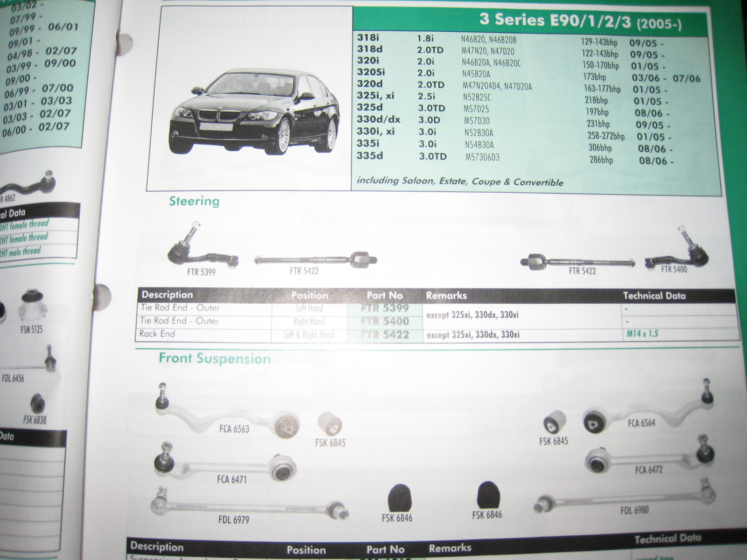This screenshot has width=747, height=560.
Task: Click engine code 'M57306D3'
Action: (482, 157)
